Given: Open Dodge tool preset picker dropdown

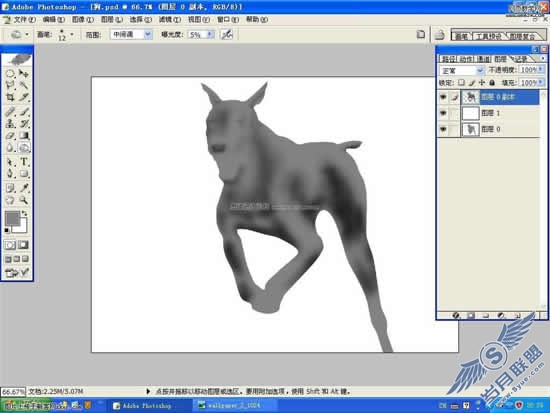Looking at the screenshot, I should tap(27, 35).
